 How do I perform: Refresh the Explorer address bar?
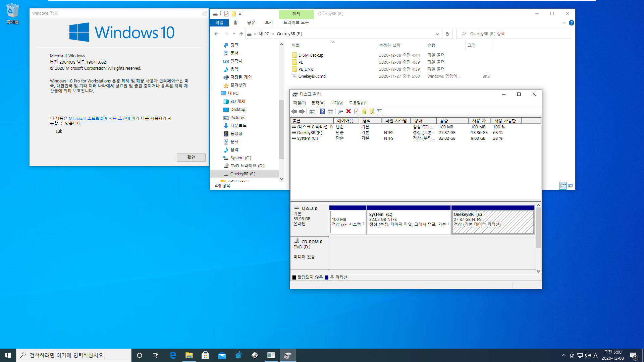(447, 34)
